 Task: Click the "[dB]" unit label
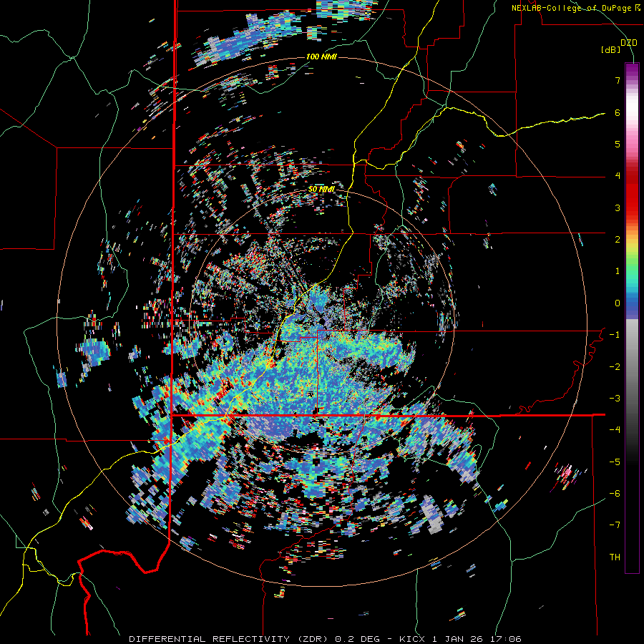610,50
